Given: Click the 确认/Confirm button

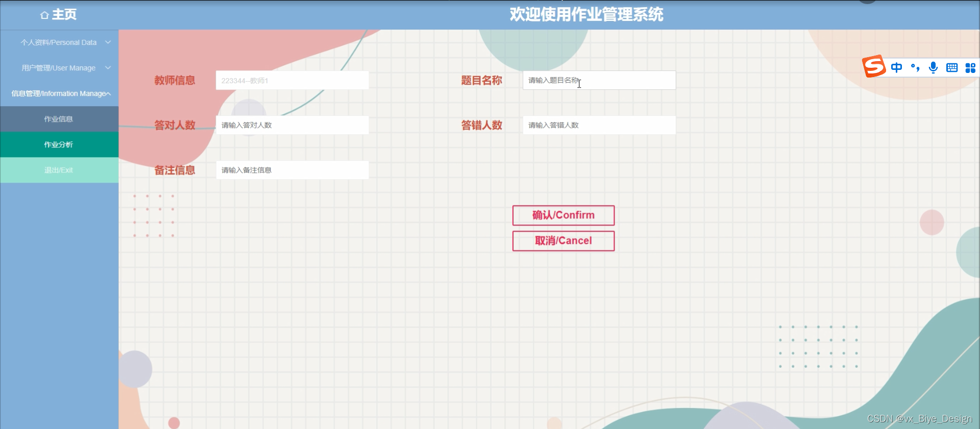Looking at the screenshot, I should coord(563,215).
